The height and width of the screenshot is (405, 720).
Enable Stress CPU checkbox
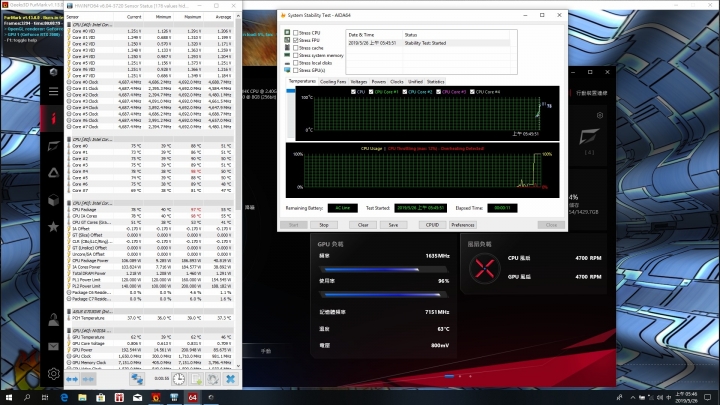click(x=296, y=33)
